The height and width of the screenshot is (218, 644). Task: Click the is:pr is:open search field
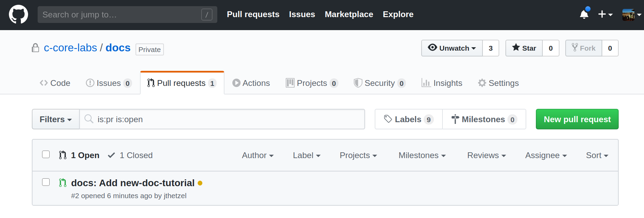point(222,119)
